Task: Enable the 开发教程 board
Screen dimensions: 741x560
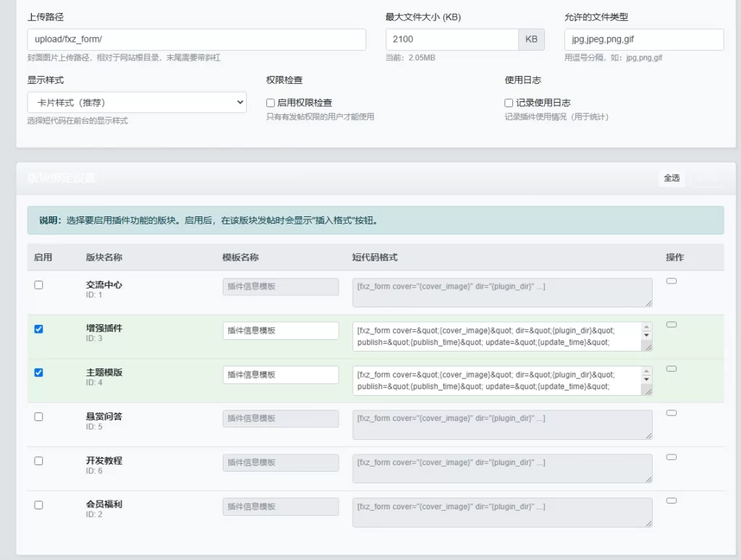Action: click(x=39, y=461)
